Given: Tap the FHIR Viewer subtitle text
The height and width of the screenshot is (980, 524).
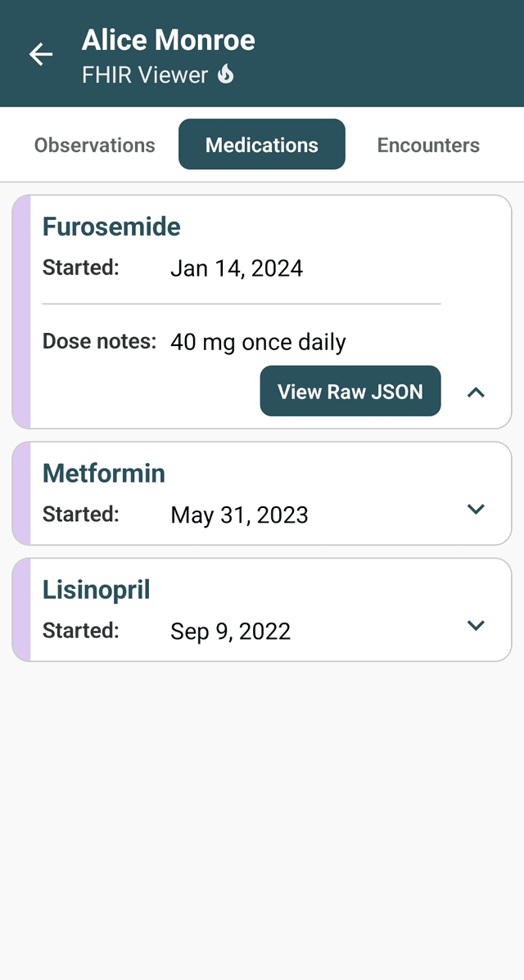Looking at the screenshot, I should [145, 75].
